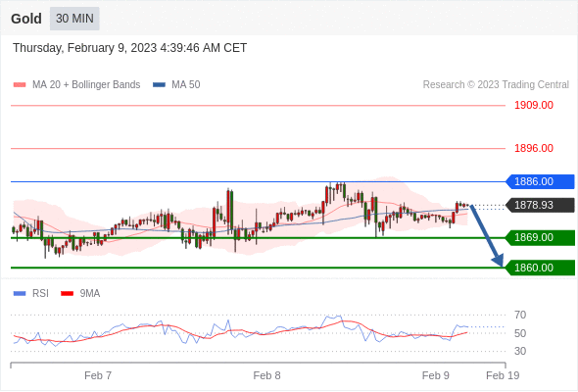
Task: Toggle the MA 50 legend label
Action: click(186, 85)
